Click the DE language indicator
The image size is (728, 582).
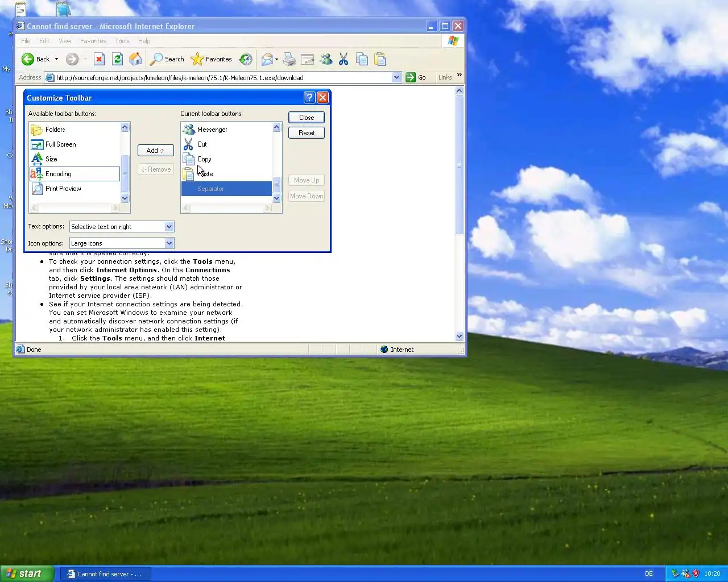coord(648,574)
